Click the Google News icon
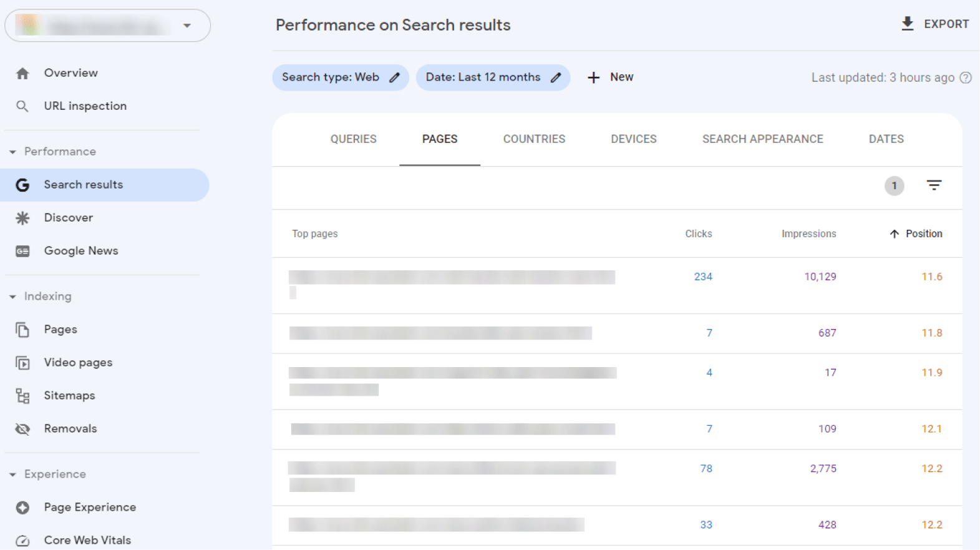Viewport: 980px width, 550px height. (x=22, y=251)
